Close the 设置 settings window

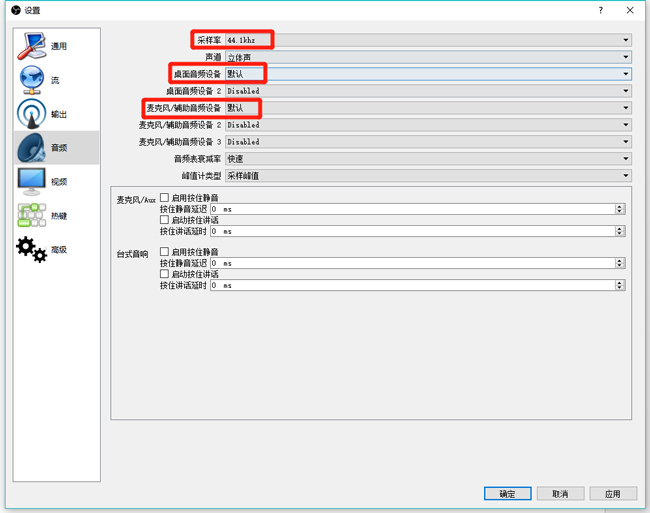pos(630,10)
